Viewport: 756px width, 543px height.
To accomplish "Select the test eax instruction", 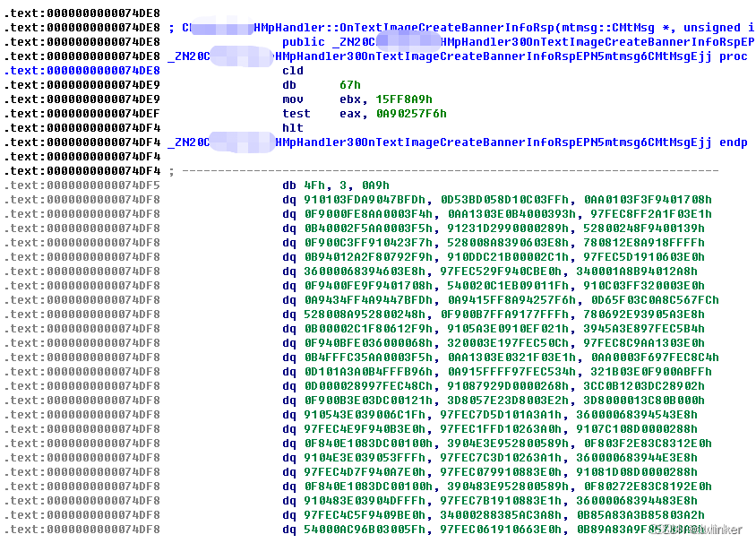I will click(364, 114).
